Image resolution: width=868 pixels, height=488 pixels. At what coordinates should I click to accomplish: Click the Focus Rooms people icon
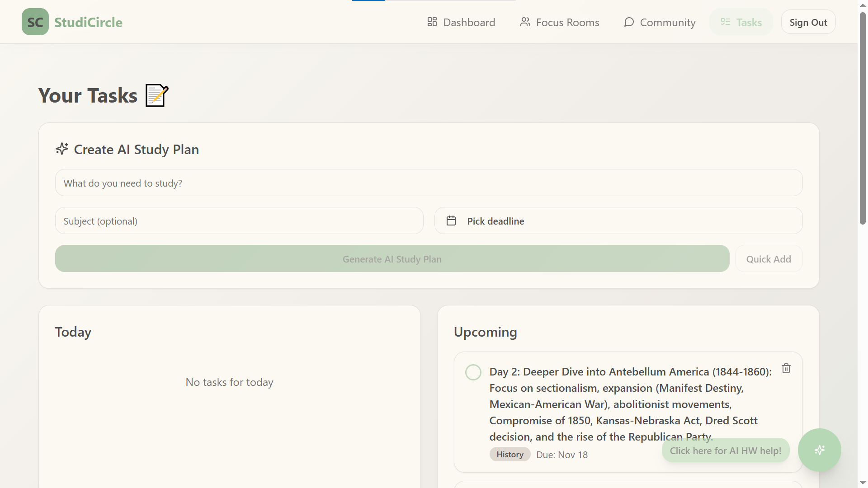point(525,22)
